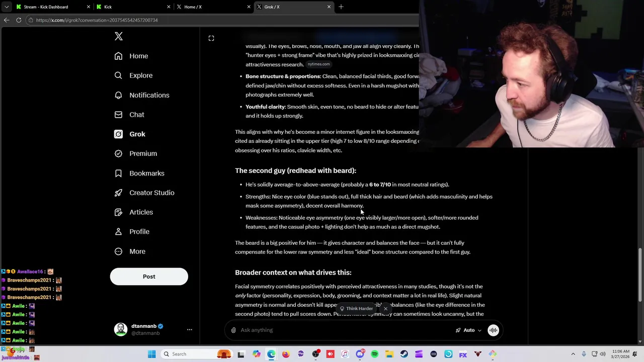Image resolution: width=644 pixels, height=362 pixels.
Task: Click the "Broader context on what drives this:" heading
Action: pos(293,273)
